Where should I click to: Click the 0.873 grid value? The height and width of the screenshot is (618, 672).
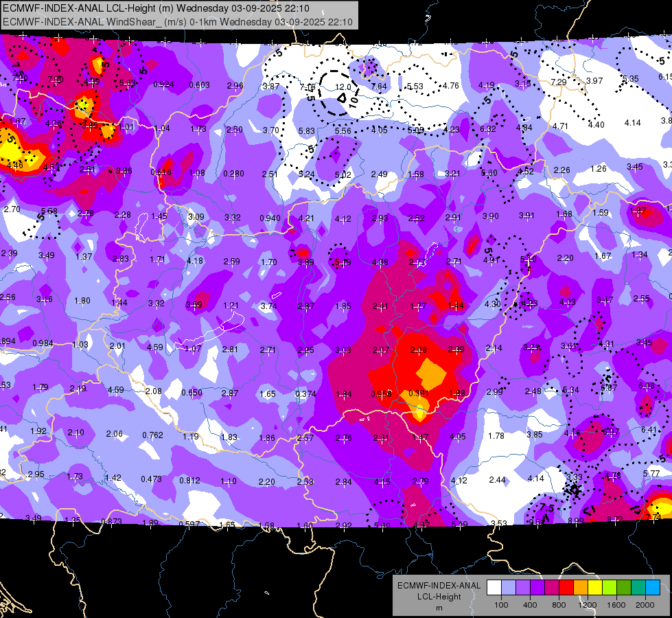point(111,521)
